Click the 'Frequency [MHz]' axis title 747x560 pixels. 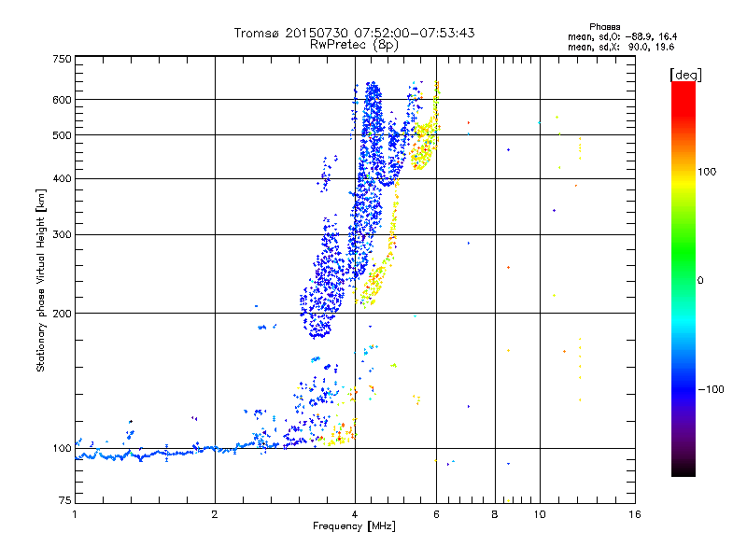click(x=354, y=526)
